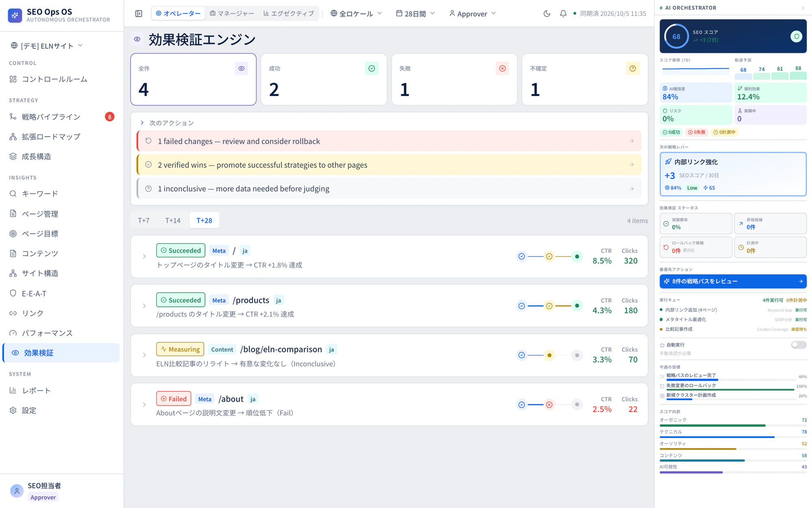Click 1 inconclusive more data action
Viewport: 812px width, 508px height.
(389, 189)
